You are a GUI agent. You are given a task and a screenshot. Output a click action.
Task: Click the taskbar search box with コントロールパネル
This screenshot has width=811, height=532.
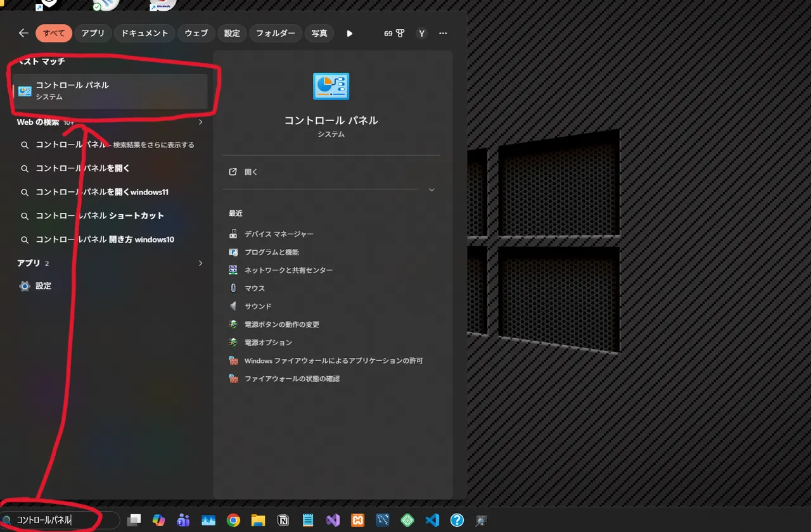coord(60,520)
